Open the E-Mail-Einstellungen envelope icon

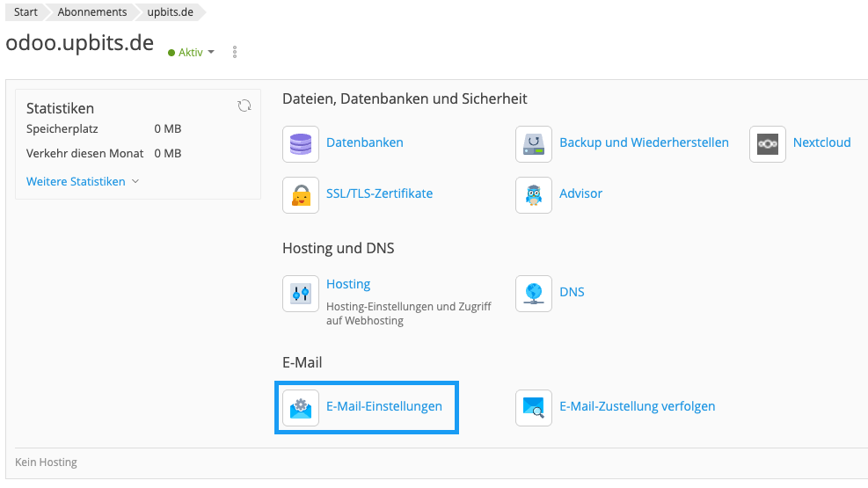(301, 407)
